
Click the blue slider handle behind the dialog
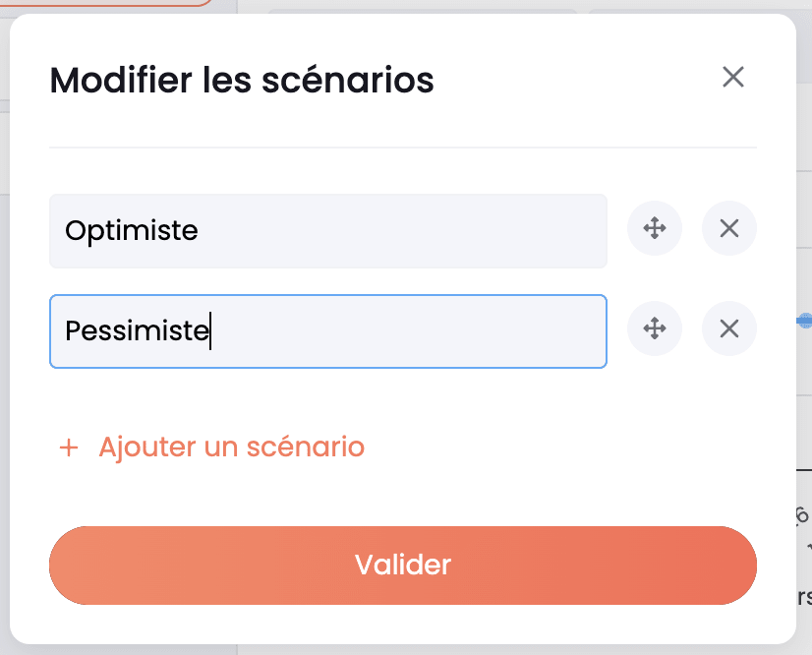pyautogui.click(x=805, y=321)
